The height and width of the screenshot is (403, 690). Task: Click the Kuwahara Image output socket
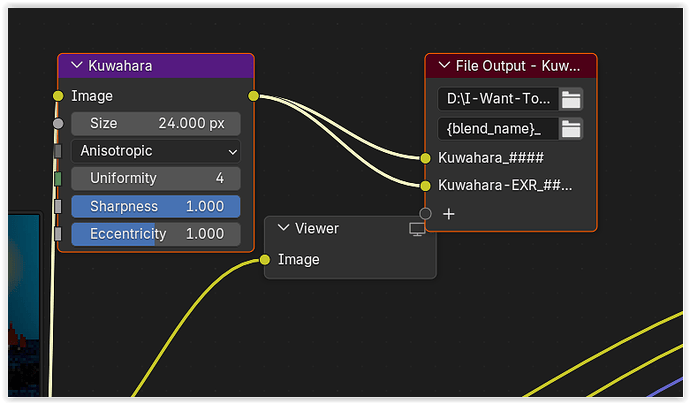[253, 96]
